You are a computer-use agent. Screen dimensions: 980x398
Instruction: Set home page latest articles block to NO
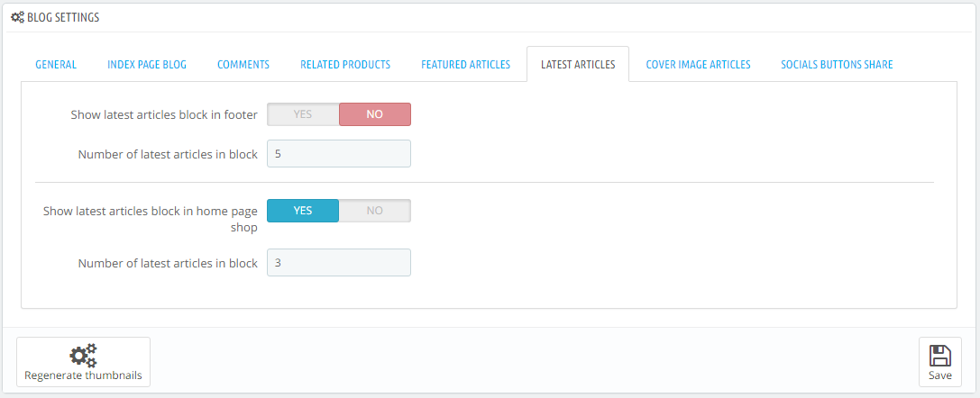tap(374, 211)
